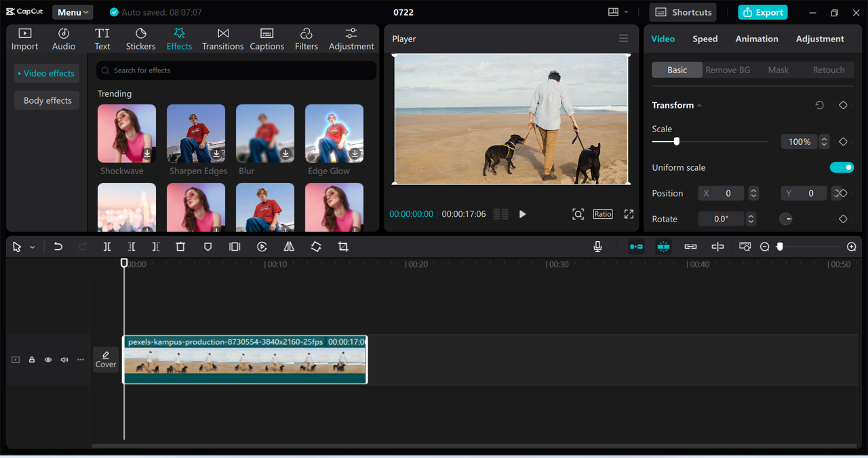Add keyframe for Rotate

tap(843, 219)
